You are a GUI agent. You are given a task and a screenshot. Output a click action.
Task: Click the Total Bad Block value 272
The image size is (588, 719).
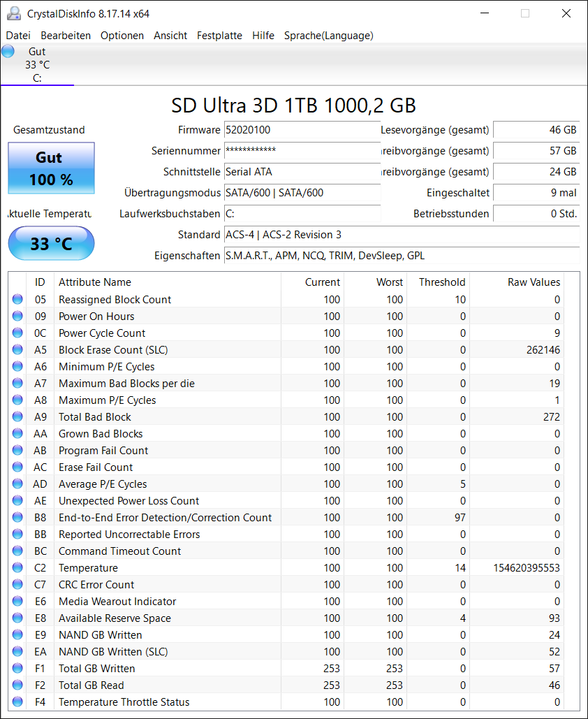[x=551, y=417]
